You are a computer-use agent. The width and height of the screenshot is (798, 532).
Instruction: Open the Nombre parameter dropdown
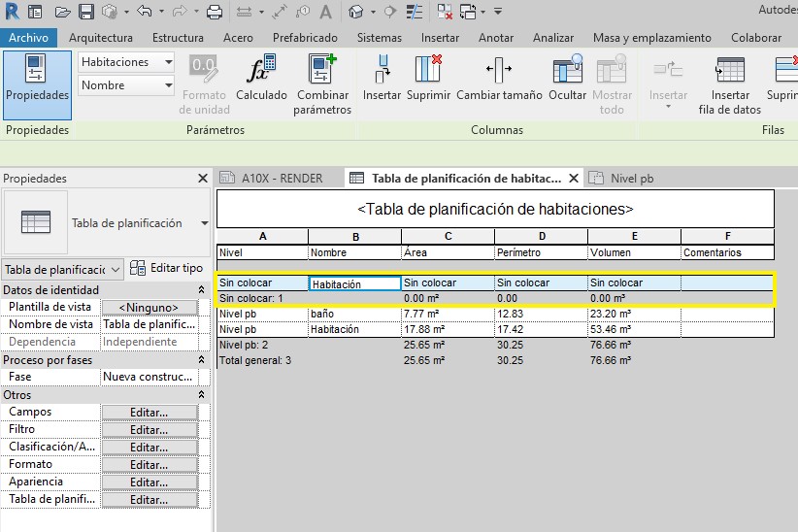(x=168, y=85)
